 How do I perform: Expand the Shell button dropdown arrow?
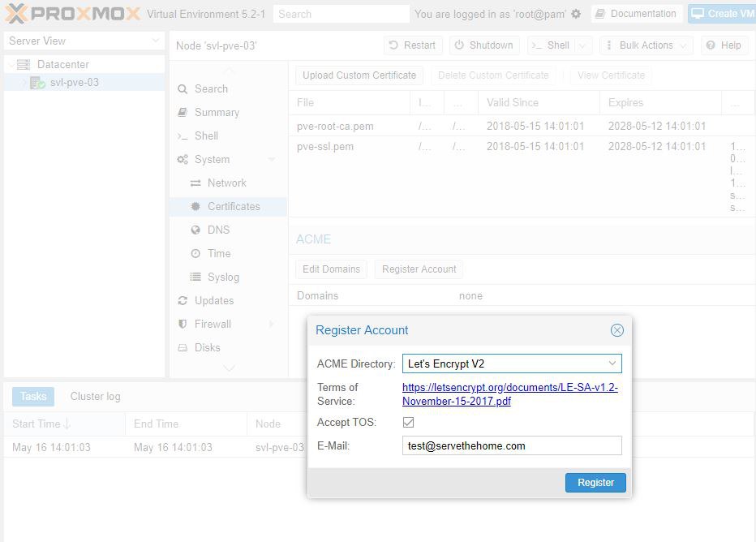[x=582, y=45]
